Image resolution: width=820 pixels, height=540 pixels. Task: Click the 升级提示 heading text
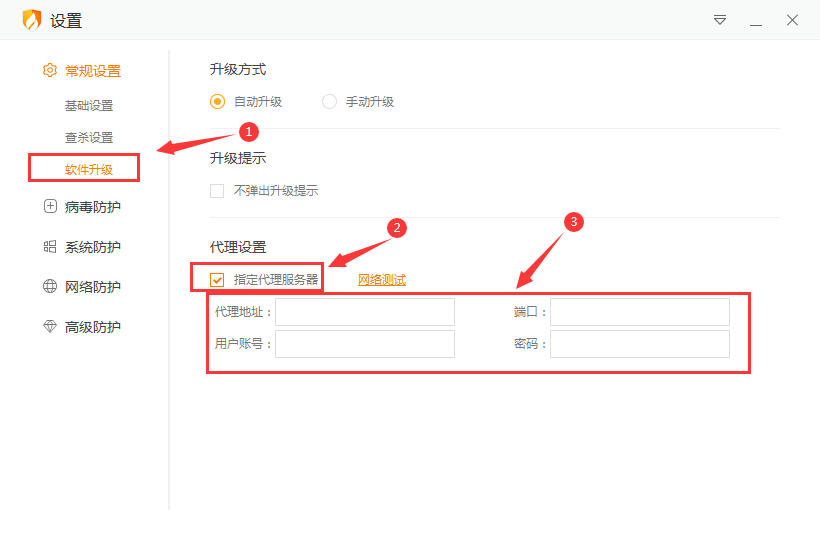(x=238, y=158)
